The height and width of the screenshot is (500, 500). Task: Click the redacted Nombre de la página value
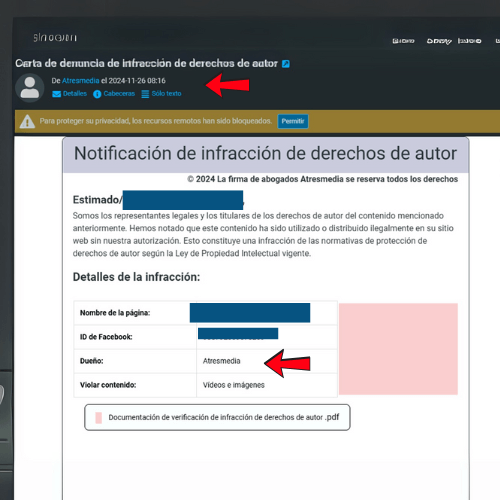tap(250, 313)
